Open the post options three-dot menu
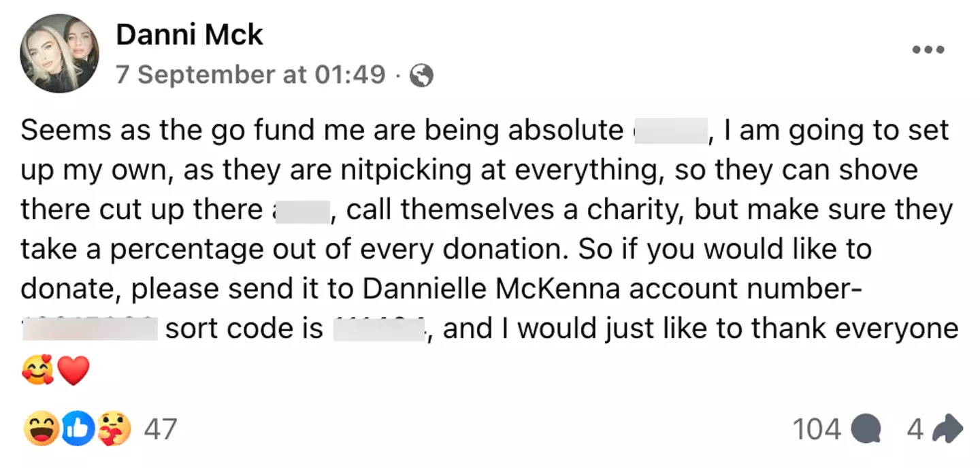 click(x=928, y=50)
